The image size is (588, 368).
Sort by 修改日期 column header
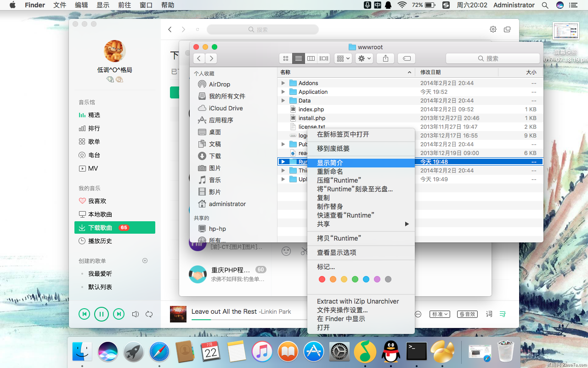tap(457, 72)
